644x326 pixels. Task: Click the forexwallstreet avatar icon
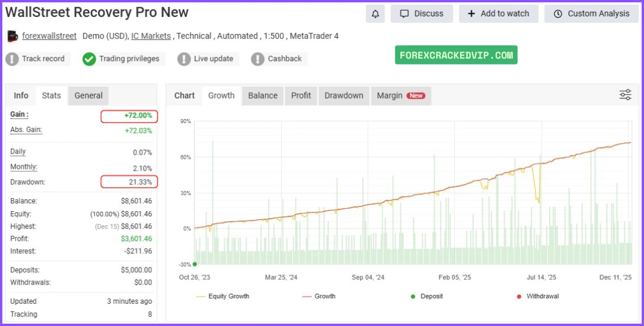(13, 36)
